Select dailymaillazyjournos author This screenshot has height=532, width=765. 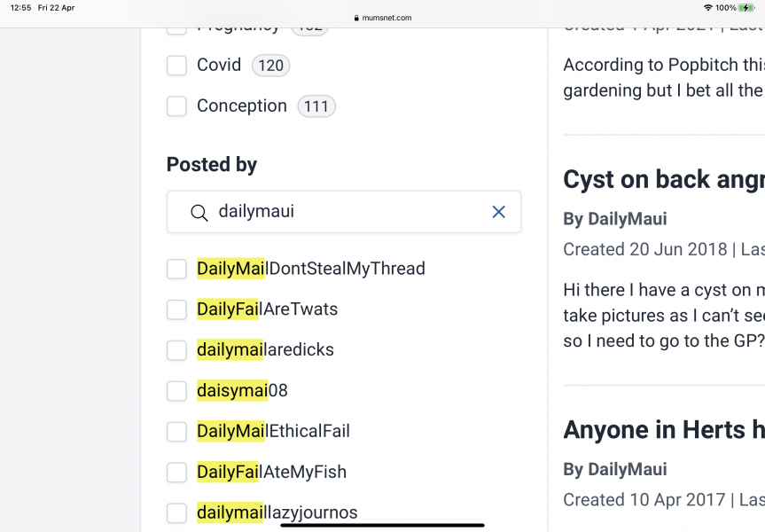coord(176,512)
